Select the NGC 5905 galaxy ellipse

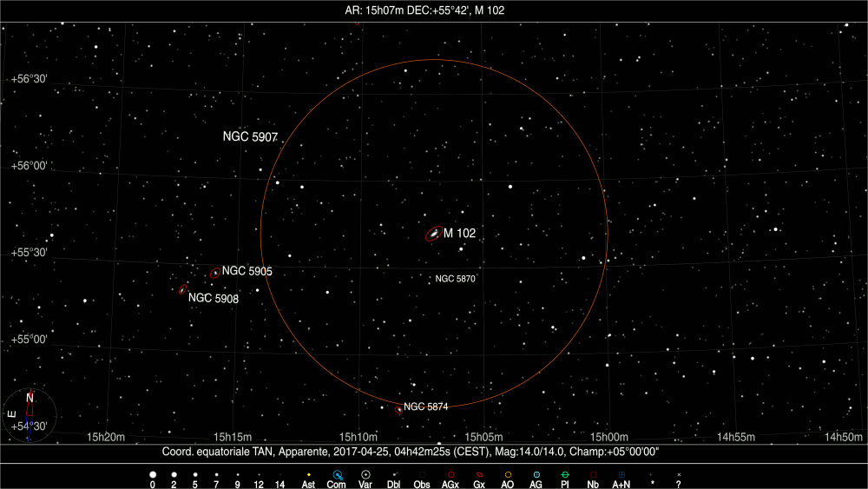[214, 273]
